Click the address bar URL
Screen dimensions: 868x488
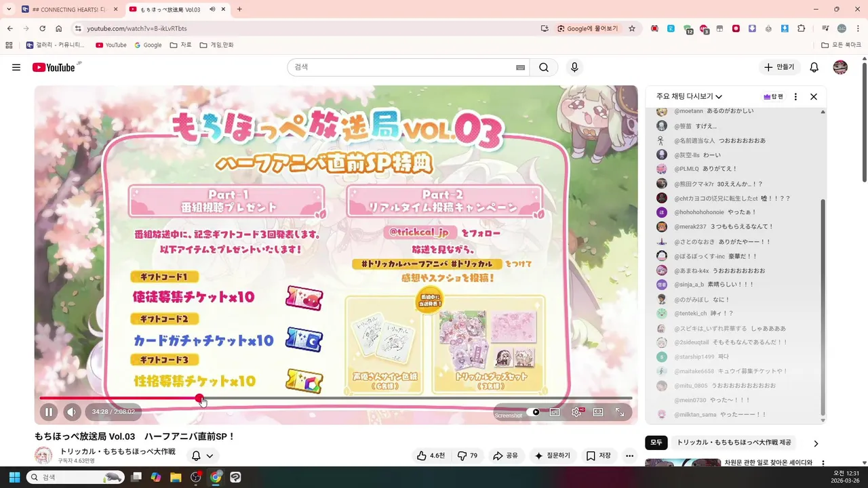[x=137, y=28]
